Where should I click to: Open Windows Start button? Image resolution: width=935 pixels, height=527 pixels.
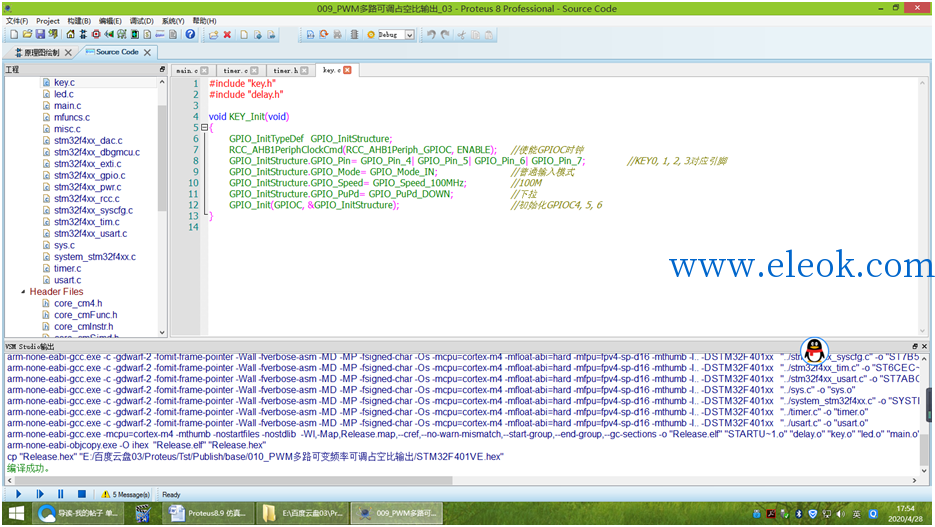coord(16,513)
